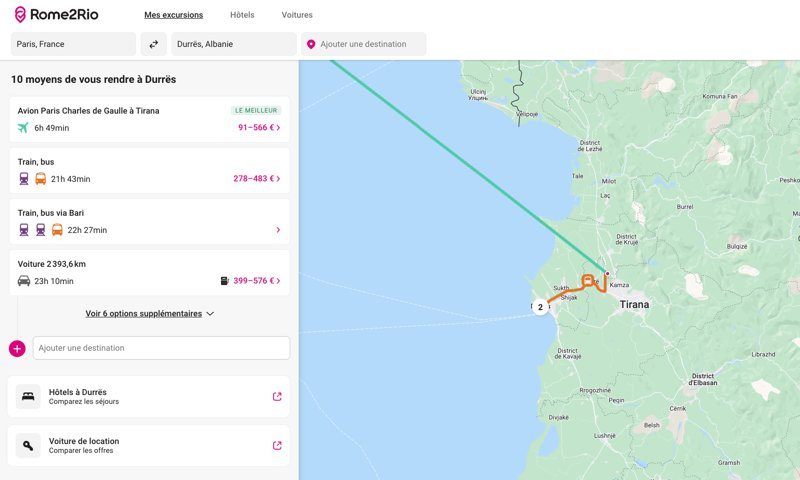Click the Paris, France origin field
The width and height of the screenshot is (800, 480).
[x=73, y=44]
